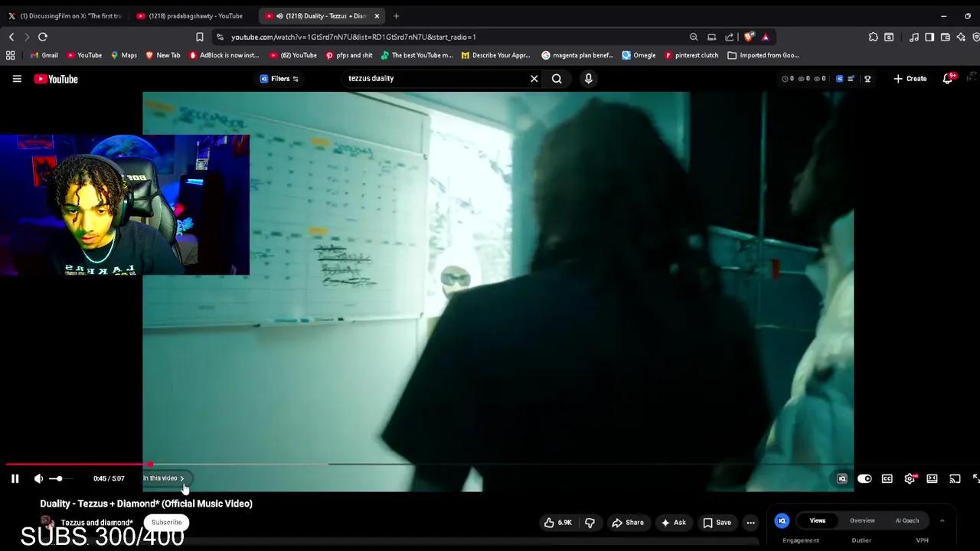Click the zoom-out magnifier in address bar
980x551 pixels.
click(x=694, y=37)
